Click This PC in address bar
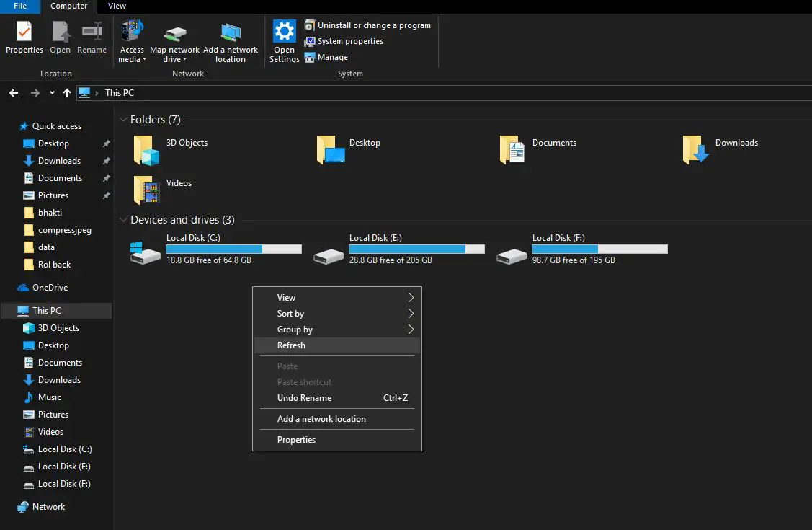Image resolution: width=812 pixels, height=530 pixels. (119, 93)
